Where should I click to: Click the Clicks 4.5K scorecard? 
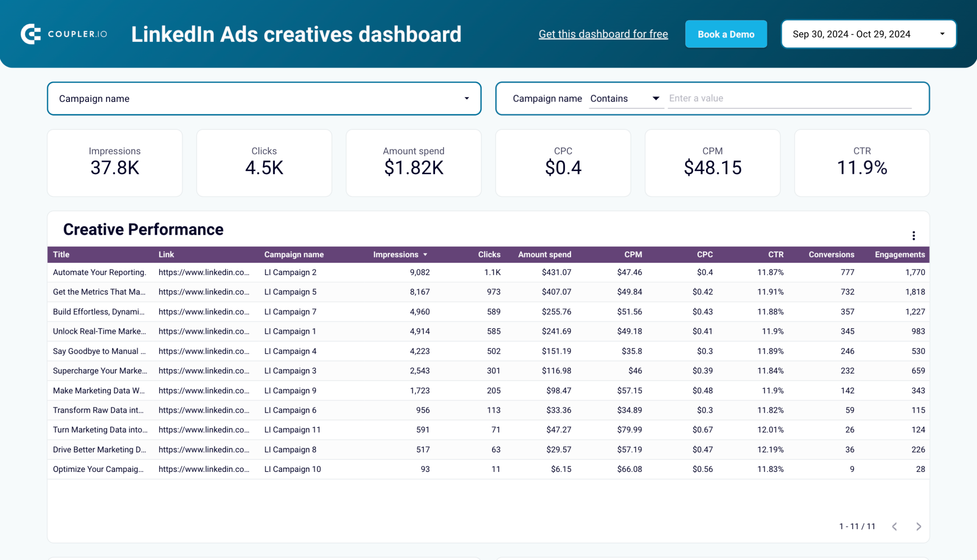pos(264,163)
